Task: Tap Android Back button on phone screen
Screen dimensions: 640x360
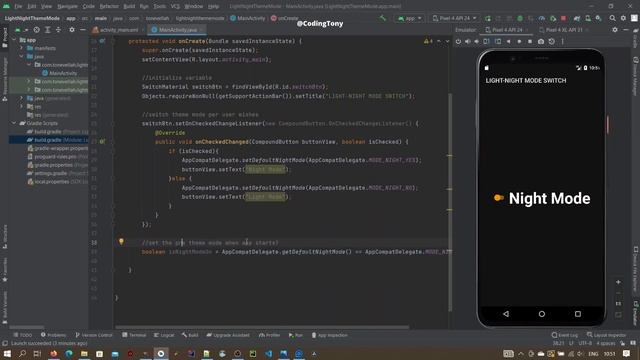Action: point(506,314)
